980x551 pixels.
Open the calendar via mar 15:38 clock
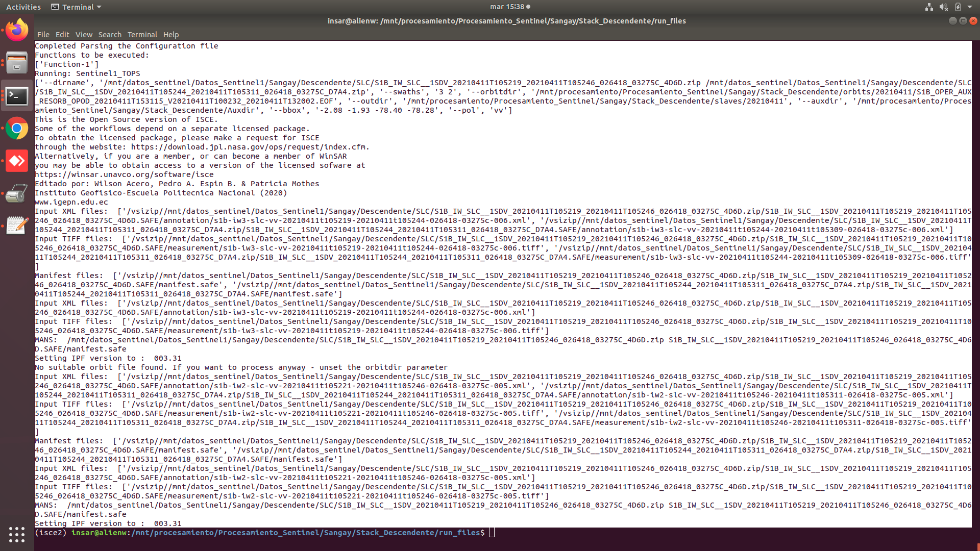508,7
